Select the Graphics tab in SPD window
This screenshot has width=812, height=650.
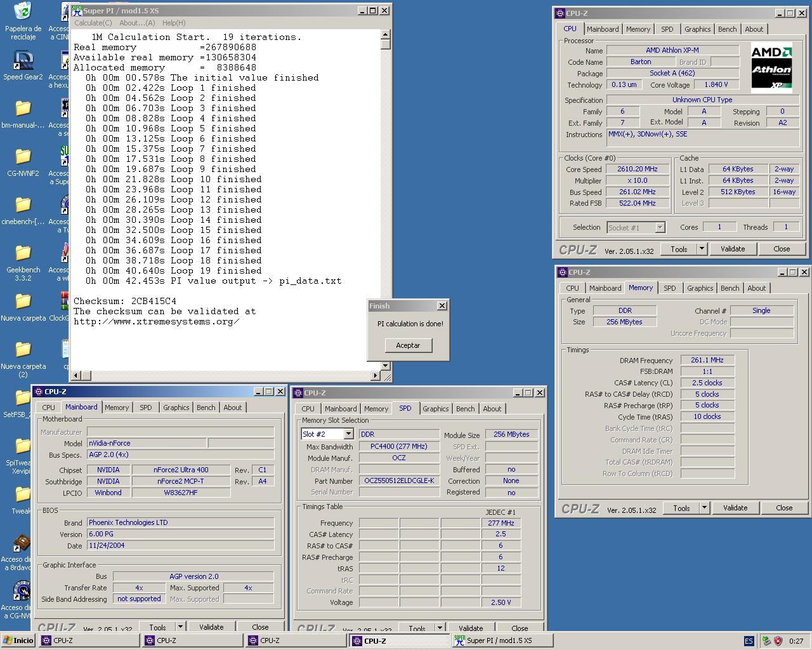(435, 409)
